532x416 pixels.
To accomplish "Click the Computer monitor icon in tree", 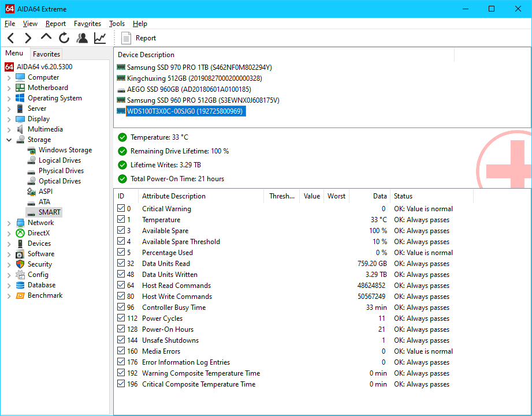I will pos(20,77).
